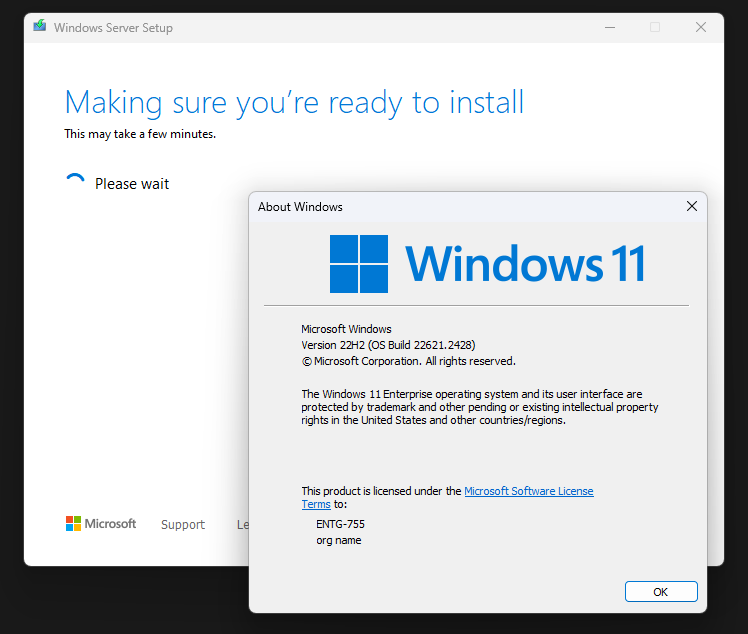Select the 'Version 22H2 (OS Build 22621.2428)' text

[388, 345]
